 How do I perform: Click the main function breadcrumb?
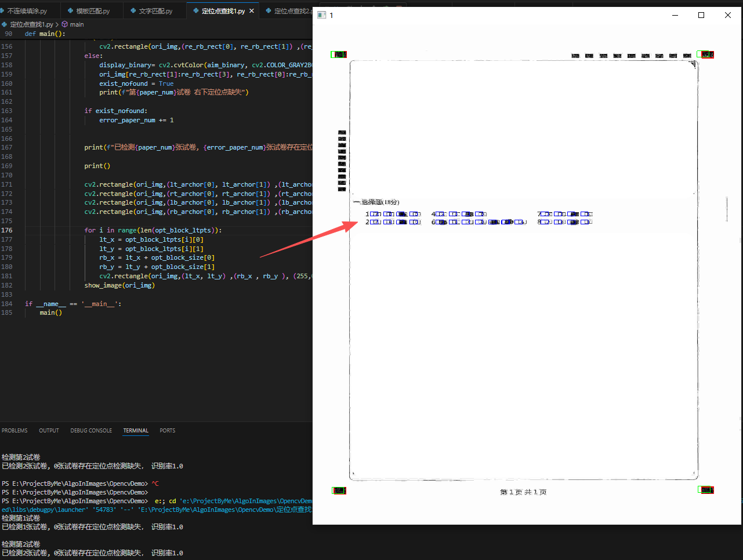pyautogui.click(x=77, y=24)
